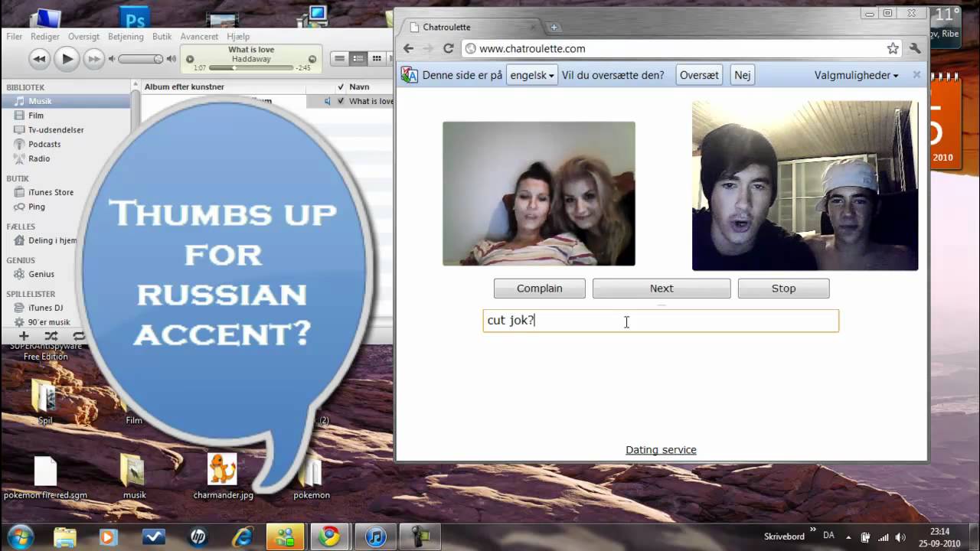Go back in Chrome browser
The width and height of the screenshot is (980, 551).
(409, 48)
